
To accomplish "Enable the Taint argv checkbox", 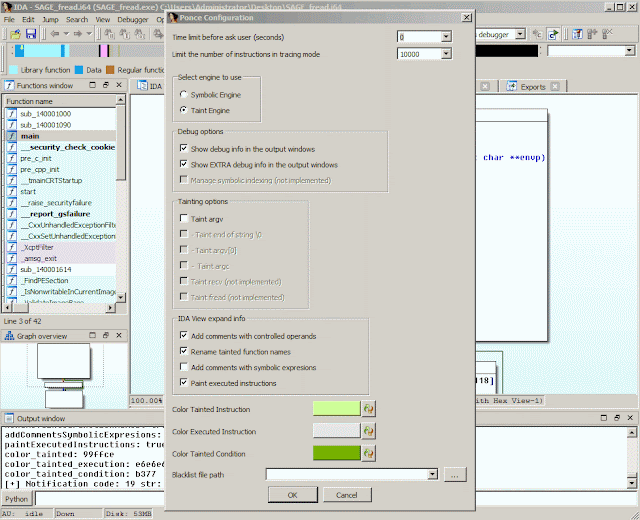I will coord(184,218).
